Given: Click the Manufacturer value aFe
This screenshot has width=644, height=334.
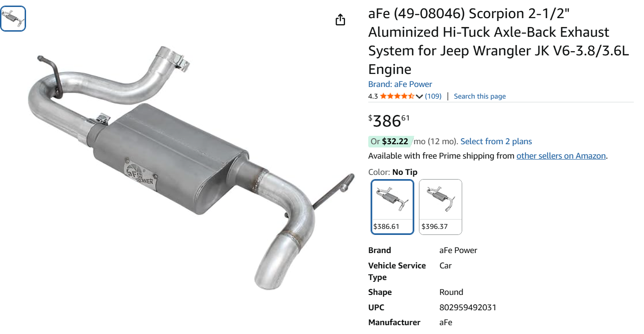Looking at the screenshot, I should click(x=445, y=322).
